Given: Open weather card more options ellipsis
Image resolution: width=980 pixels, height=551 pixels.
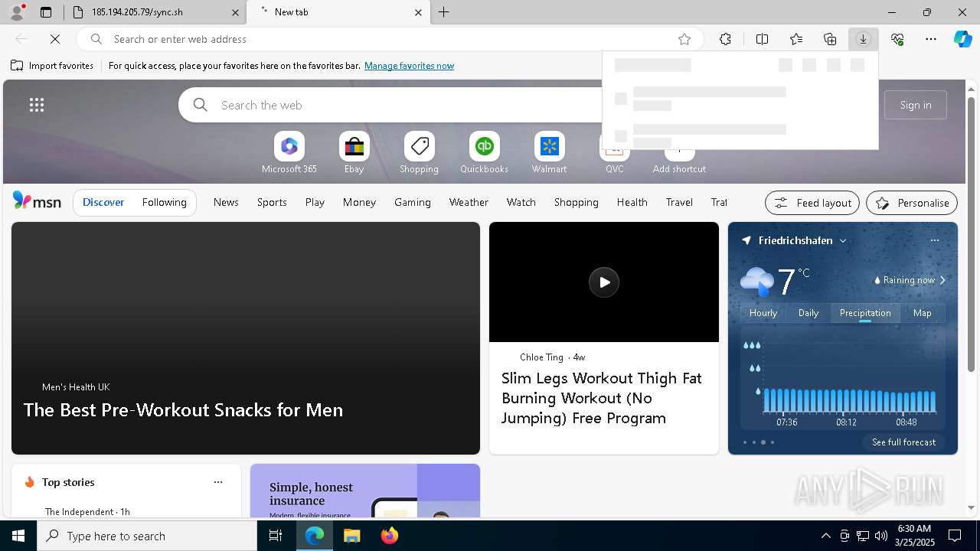Looking at the screenshot, I should click(934, 240).
